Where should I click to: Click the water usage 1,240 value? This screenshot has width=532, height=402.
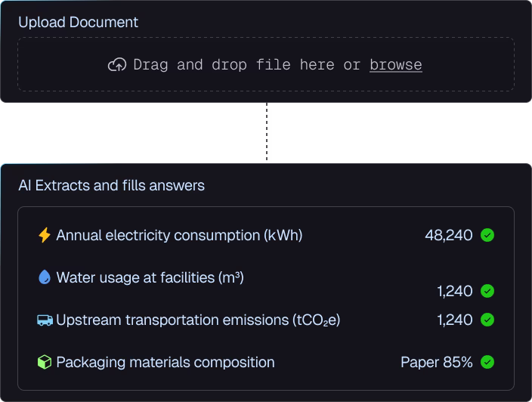[x=455, y=291]
